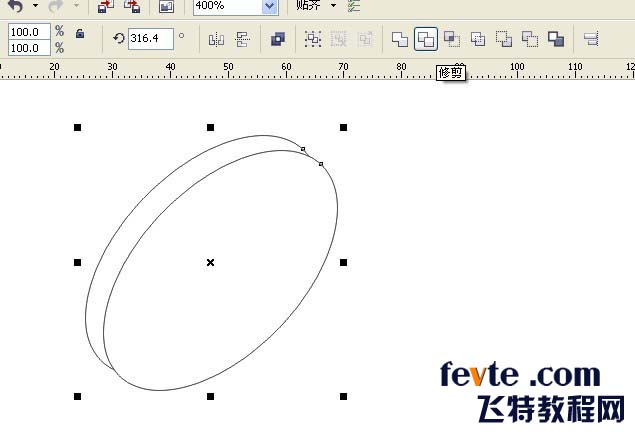Click the lower 100.0 scale factor field
Image resolution: width=635 pixels, height=432 pixels.
click(29, 48)
